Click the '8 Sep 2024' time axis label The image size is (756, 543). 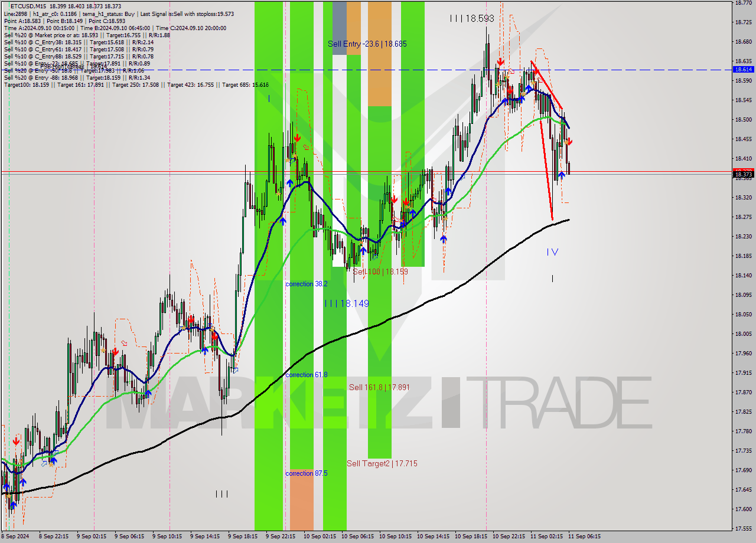coord(15,537)
